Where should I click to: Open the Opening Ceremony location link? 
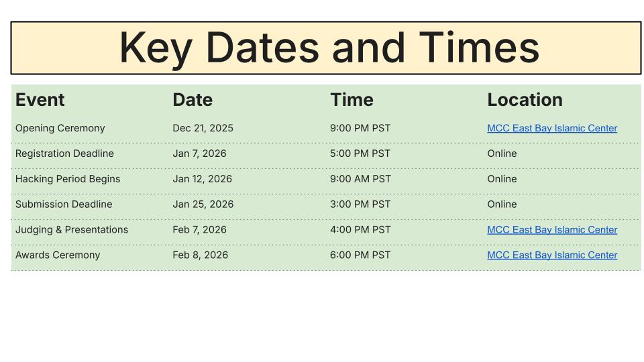coord(551,128)
